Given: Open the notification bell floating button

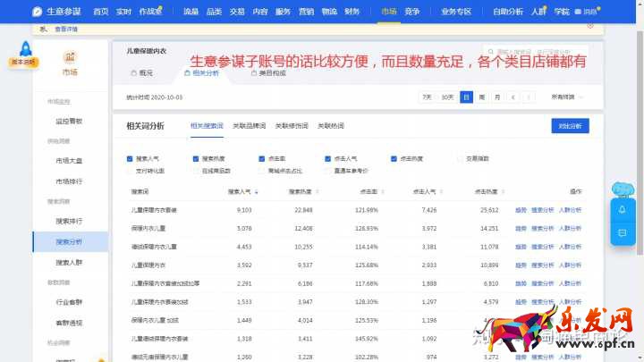Looking at the screenshot, I should (x=622, y=209).
